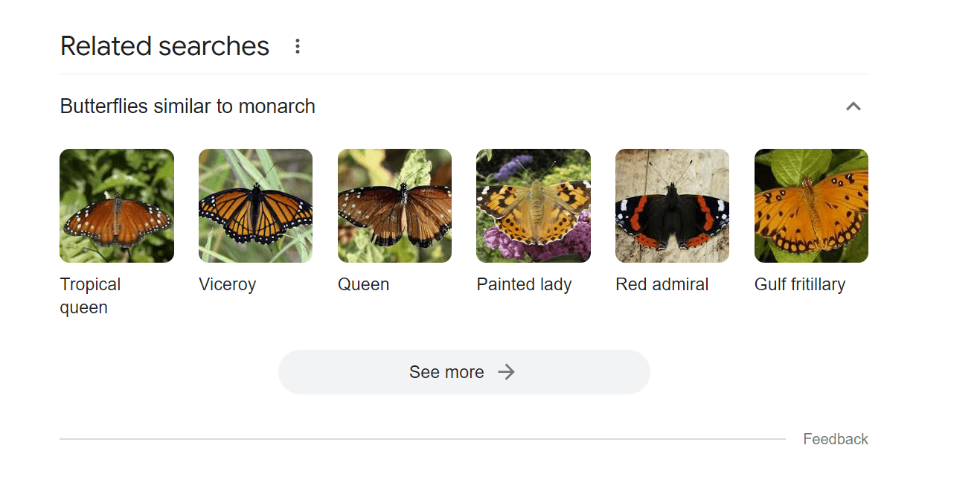The height and width of the screenshot is (480, 980).
Task: View the Queen butterfly picture
Action: [x=394, y=205]
